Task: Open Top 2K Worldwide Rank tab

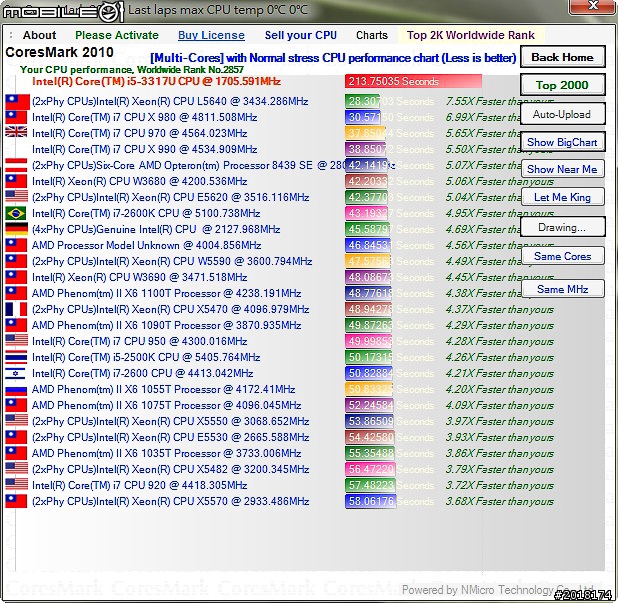Action: [471, 35]
